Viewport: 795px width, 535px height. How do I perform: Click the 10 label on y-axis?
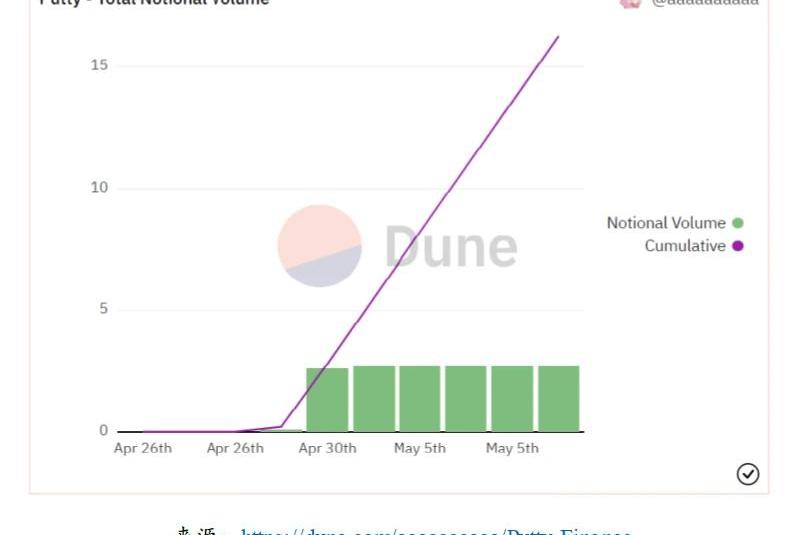pos(98,188)
